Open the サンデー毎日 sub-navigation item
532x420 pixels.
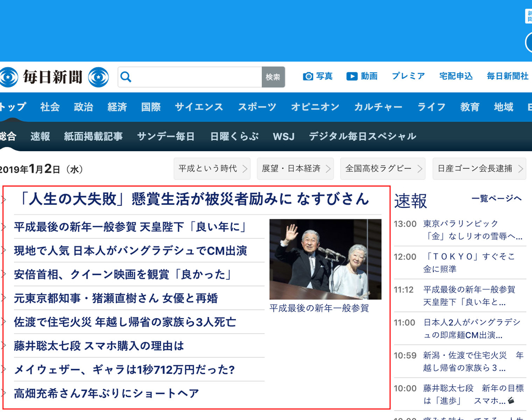(x=166, y=136)
